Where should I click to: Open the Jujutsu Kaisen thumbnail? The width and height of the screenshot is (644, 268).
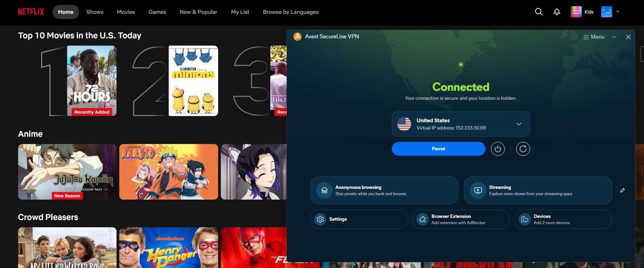click(x=67, y=172)
